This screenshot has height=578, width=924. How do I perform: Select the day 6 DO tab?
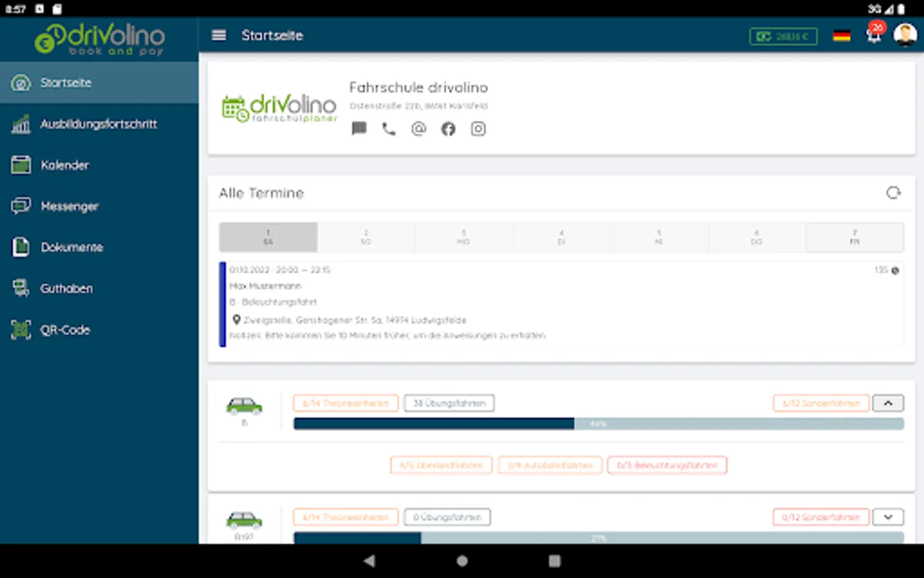pos(757,237)
